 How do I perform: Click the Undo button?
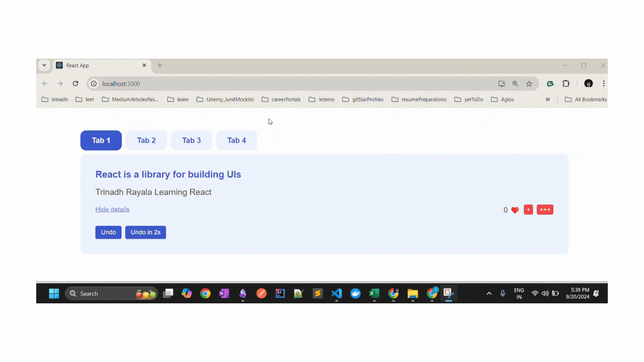[x=108, y=232]
